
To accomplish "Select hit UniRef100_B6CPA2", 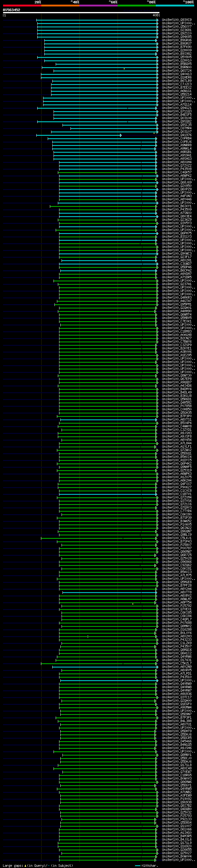I will (x=177, y=270).
